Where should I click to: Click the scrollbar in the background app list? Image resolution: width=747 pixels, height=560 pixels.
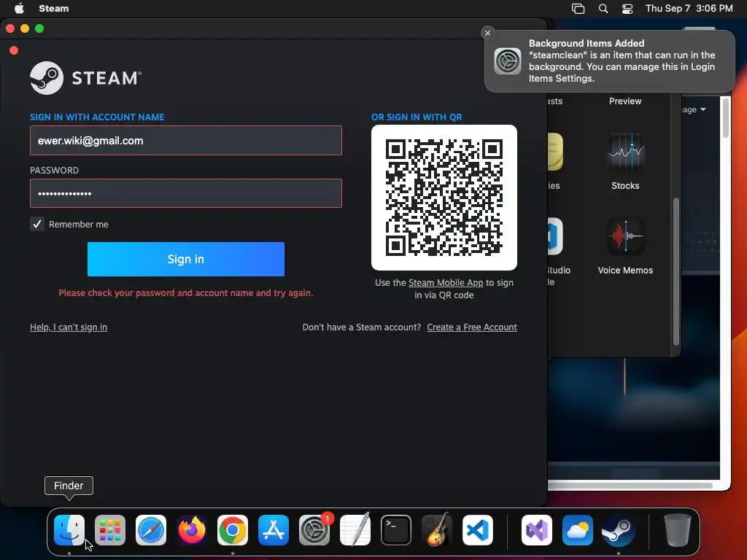(x=676, y=271)
